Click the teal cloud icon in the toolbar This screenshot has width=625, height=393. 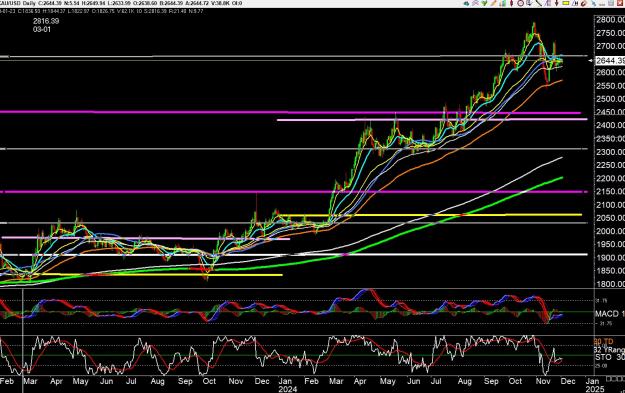(466, 3)
